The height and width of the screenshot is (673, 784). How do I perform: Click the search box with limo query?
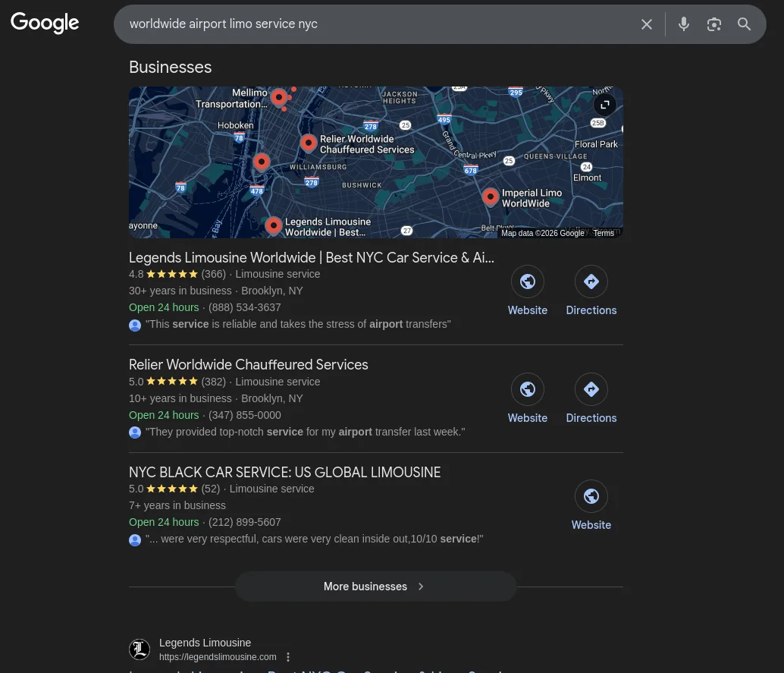coord(375,24)
